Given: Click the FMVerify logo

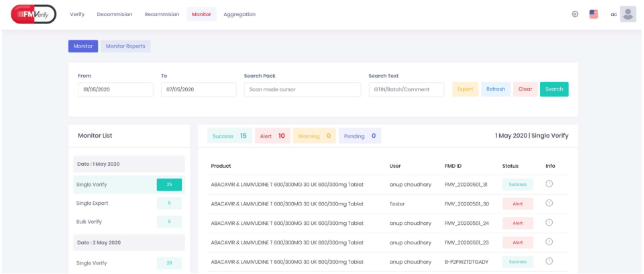Looking at the screenshot, I should [34, 14].
